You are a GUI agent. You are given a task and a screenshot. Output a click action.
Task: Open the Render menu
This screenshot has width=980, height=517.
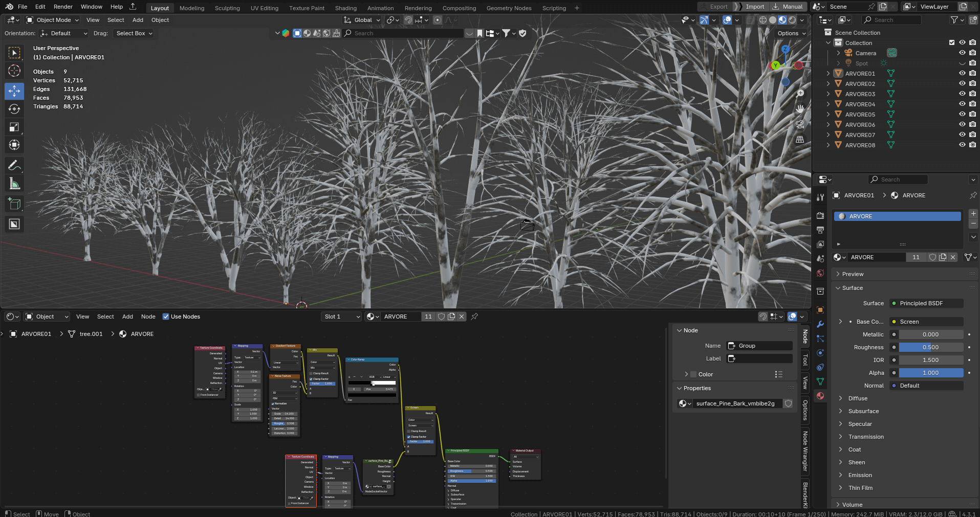point(63,7)
